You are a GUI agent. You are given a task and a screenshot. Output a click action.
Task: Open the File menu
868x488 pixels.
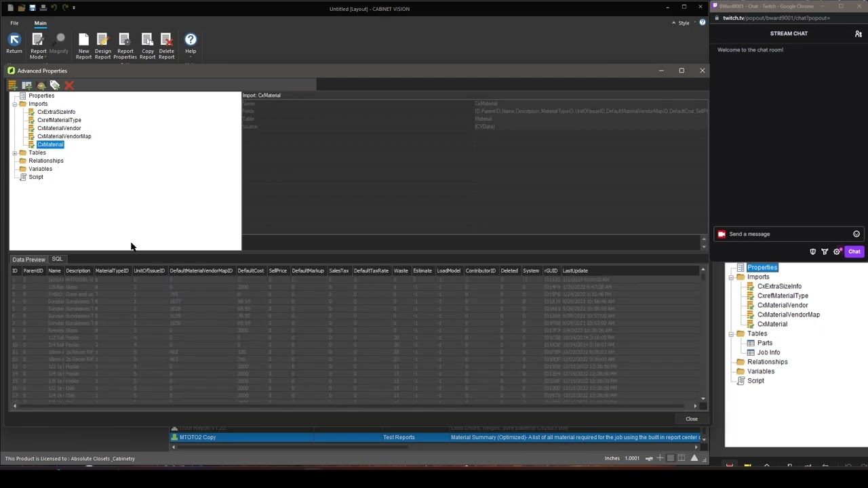[x=14, y=23]
